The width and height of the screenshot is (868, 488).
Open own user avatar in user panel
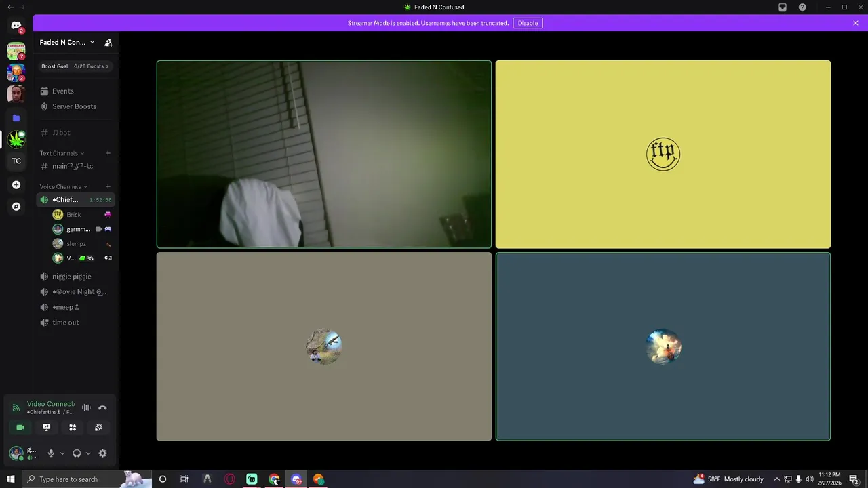pos(16,453)
